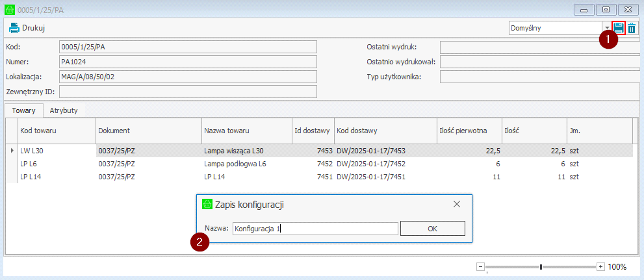The width and height of the screenshot is (644, 280).
Task: Expand the Domyślny configuration dropdown
Action: pos(606,28)
